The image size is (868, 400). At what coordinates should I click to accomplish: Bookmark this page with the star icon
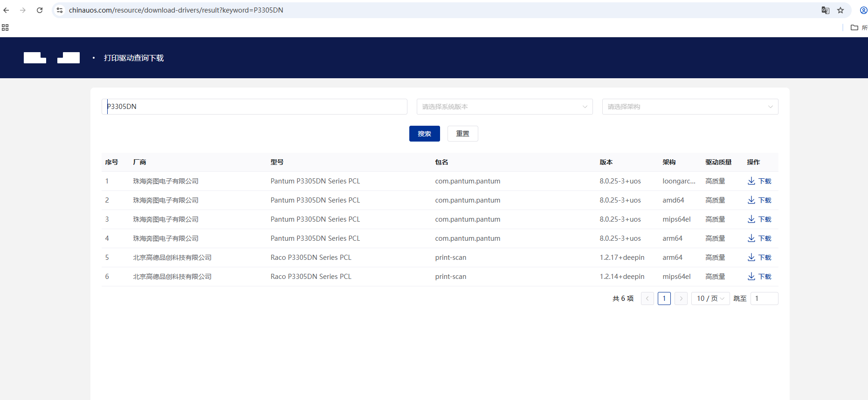click(x=840, y=10)
